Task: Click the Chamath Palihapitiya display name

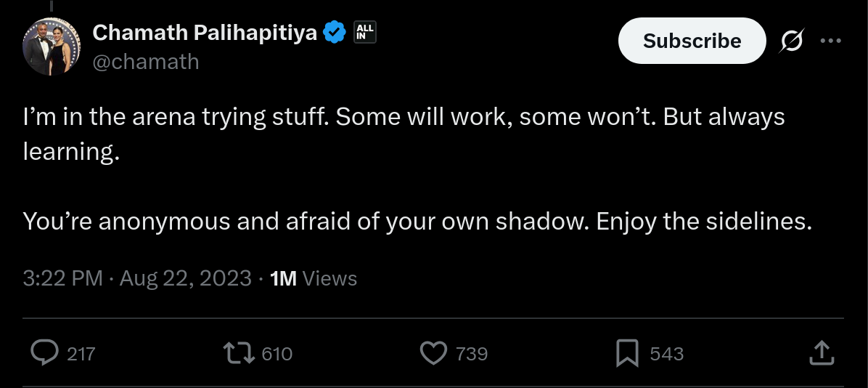Action: [205, 32]
